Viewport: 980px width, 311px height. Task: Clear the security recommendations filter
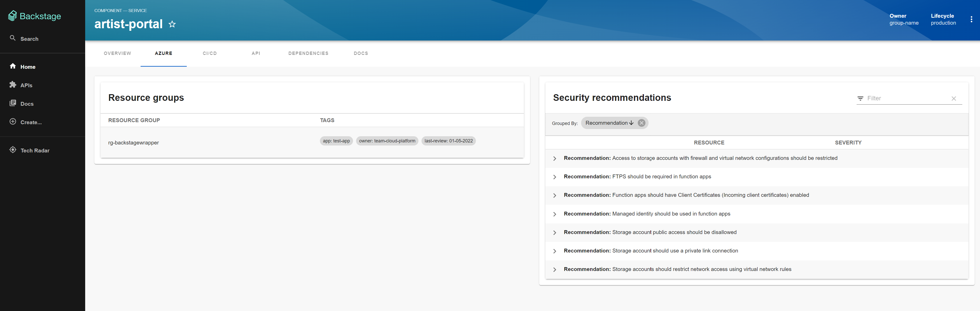954,99
